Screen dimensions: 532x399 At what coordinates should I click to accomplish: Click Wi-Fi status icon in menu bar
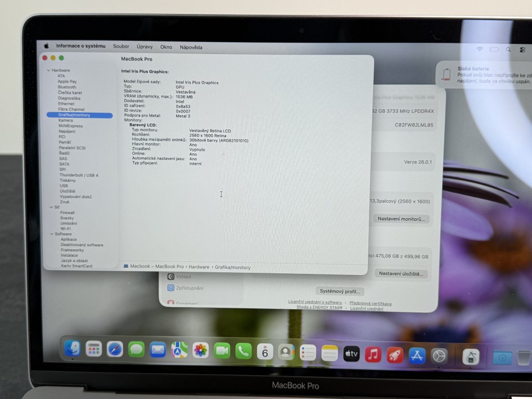click(x=479, y=49)
